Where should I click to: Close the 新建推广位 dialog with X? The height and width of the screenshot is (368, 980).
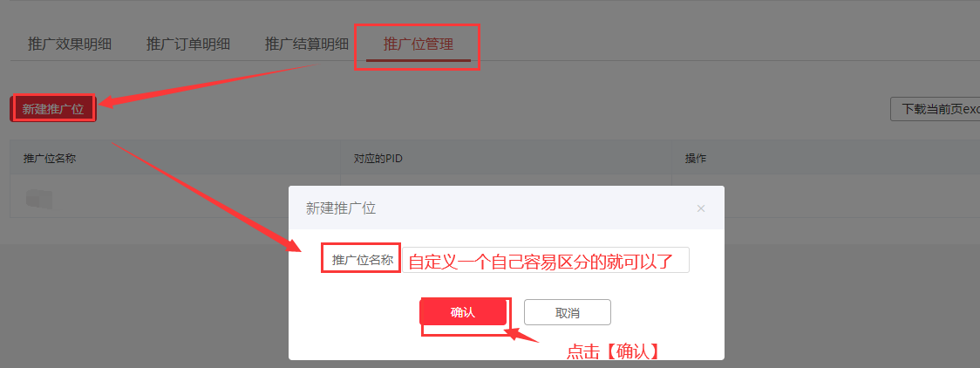pos(701,208)
